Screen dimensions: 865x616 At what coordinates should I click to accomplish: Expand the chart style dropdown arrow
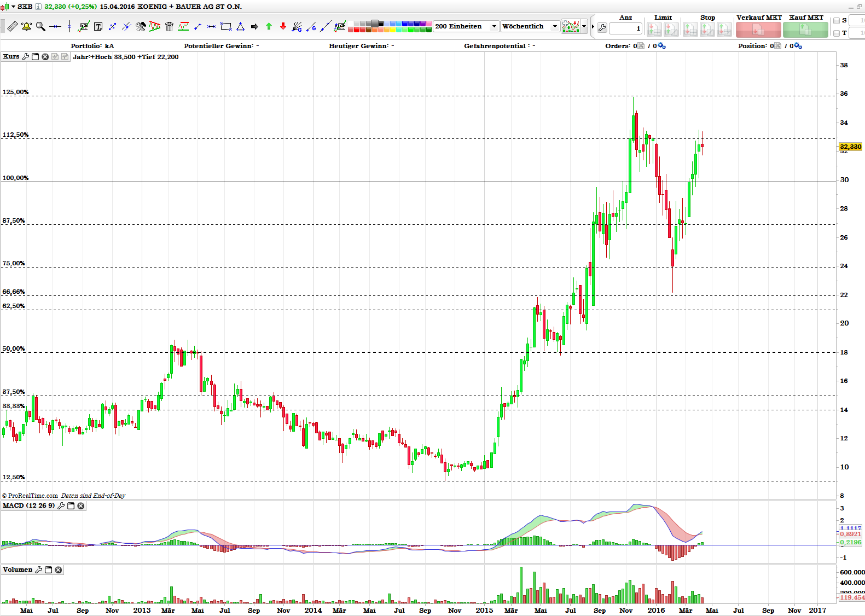tap(584, 26)
